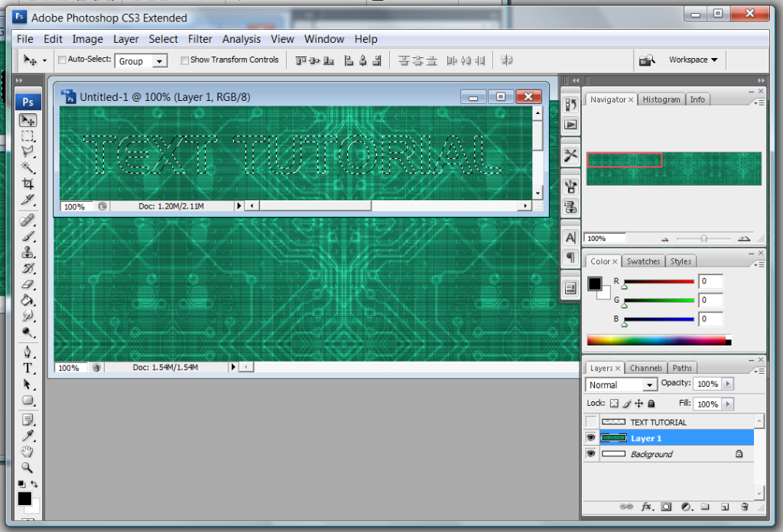The image size is (783, 532).
Task: Open the Workspace dropdown menu
Action: [693, 60]
